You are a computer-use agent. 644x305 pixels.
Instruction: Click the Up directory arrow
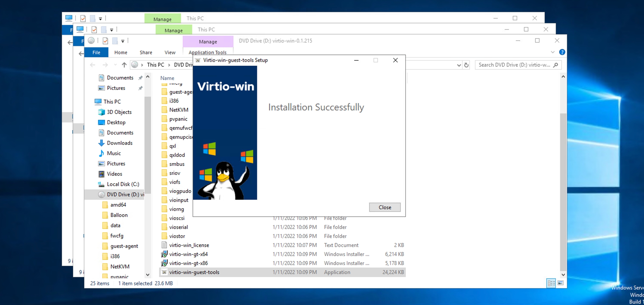124,65
